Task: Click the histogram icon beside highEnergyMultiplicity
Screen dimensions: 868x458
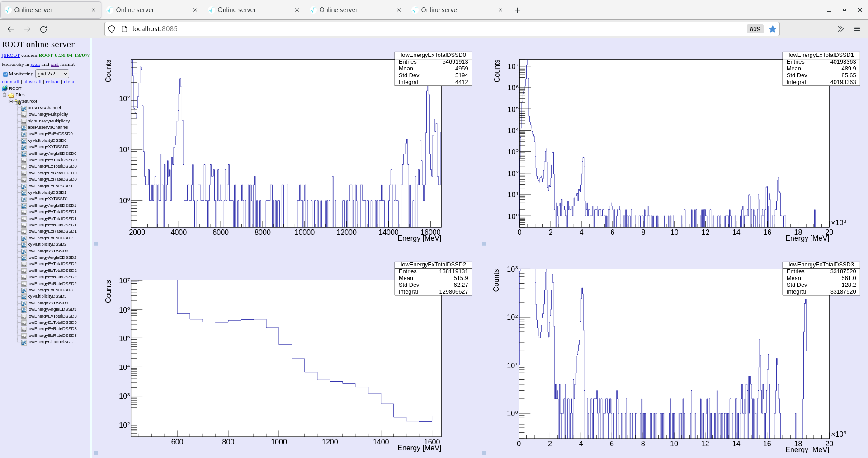Action: point(23,121)
